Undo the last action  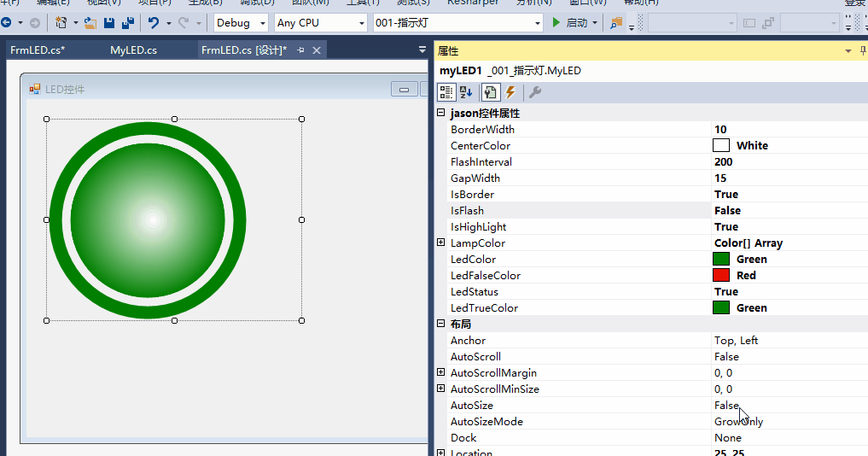(x=154, y=23)
